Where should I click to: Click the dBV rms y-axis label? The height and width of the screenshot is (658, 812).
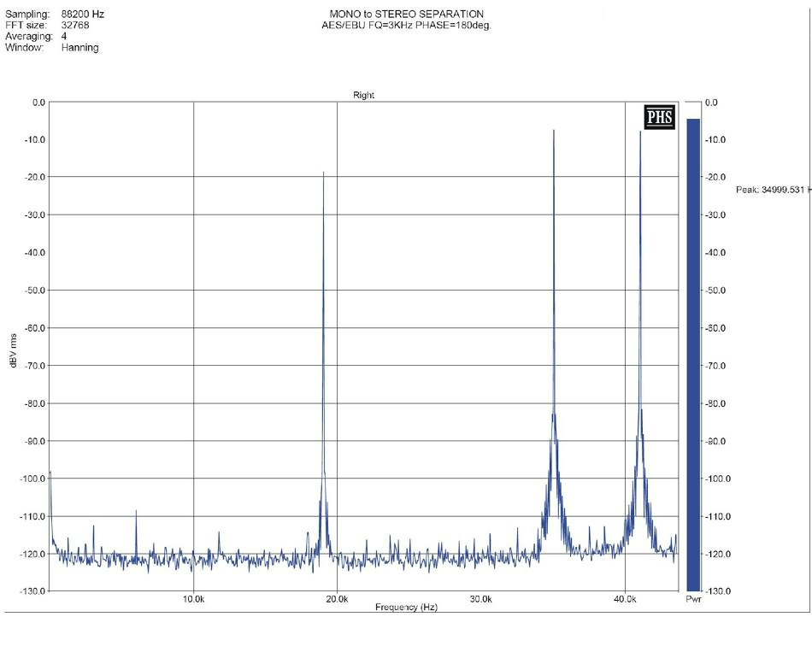coord(14,350)
